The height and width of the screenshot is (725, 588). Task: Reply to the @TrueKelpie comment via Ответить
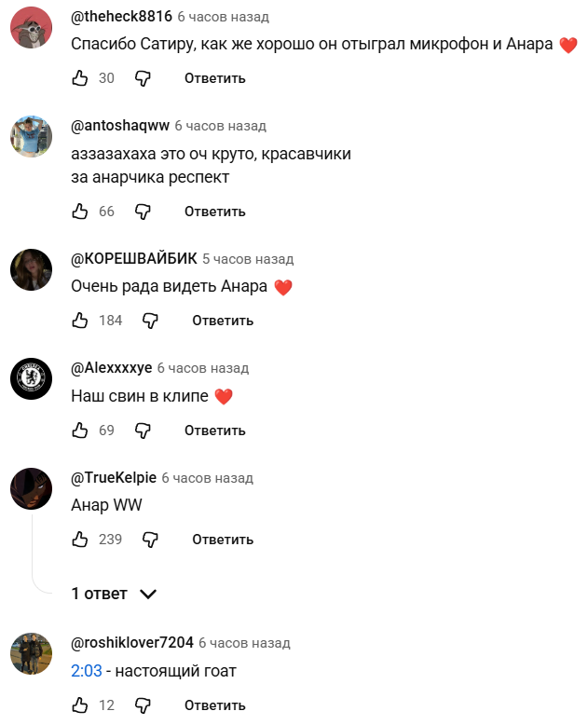tap(223, 540)
